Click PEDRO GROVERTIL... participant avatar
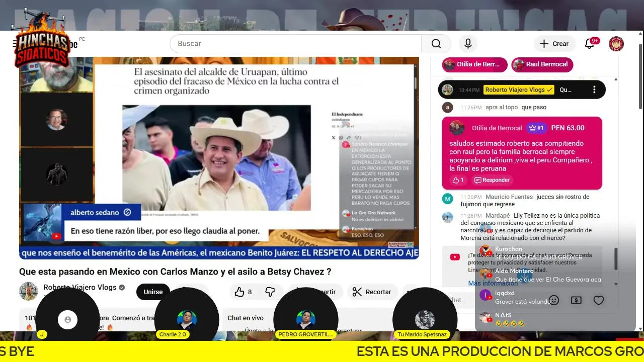The width and height of the screenshot is (644, 362). coord(305,319)
